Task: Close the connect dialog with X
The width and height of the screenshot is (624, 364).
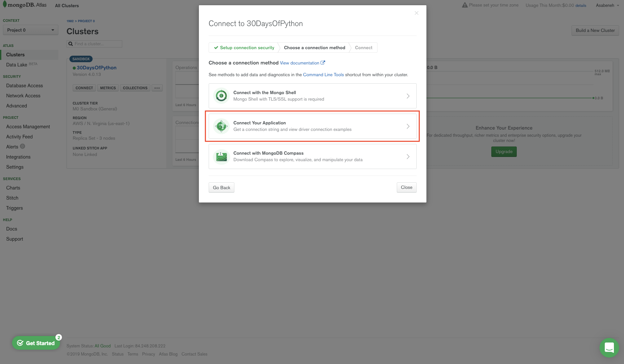Action: [x=416, y=13]
